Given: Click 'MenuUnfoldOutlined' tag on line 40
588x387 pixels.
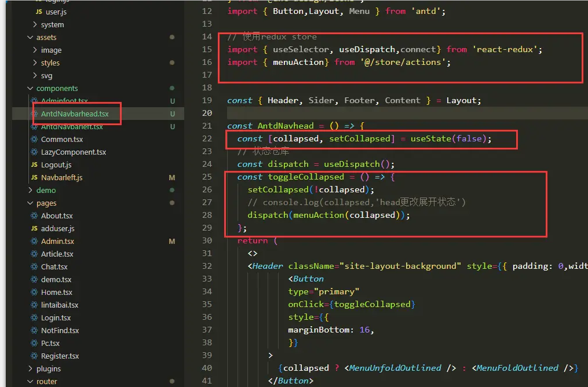Looking at the screenshot, I should tap(395, 368).
